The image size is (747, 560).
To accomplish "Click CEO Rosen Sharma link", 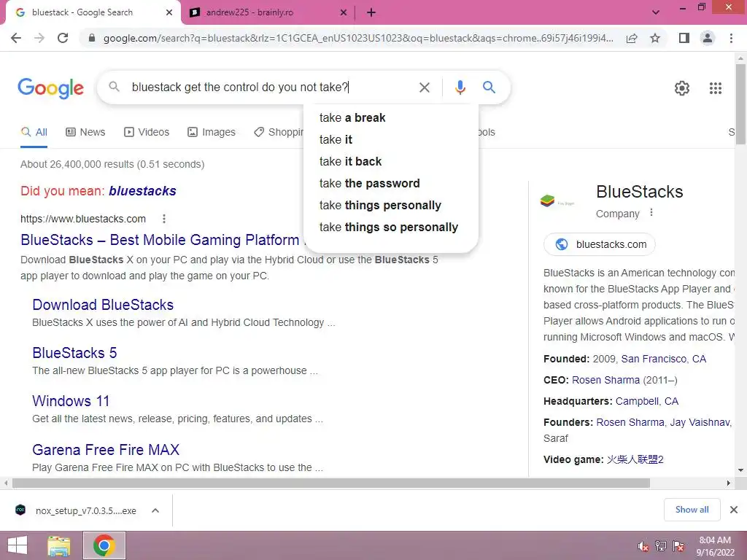I will coord(605,380).
